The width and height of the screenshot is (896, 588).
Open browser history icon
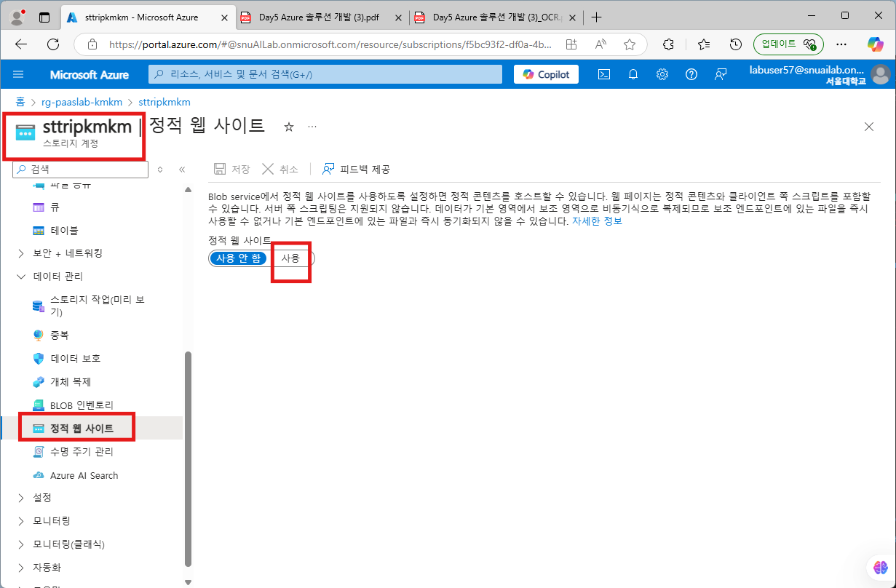(736, 44)
